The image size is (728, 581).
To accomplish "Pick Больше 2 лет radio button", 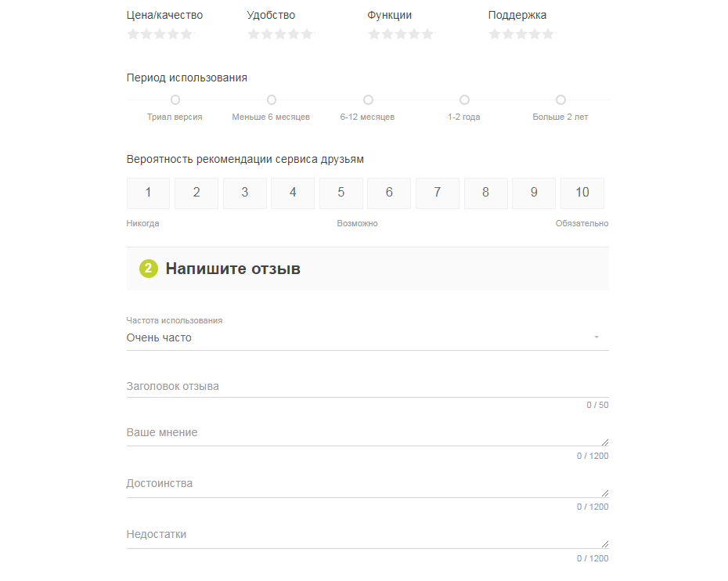I will [560, 100].
